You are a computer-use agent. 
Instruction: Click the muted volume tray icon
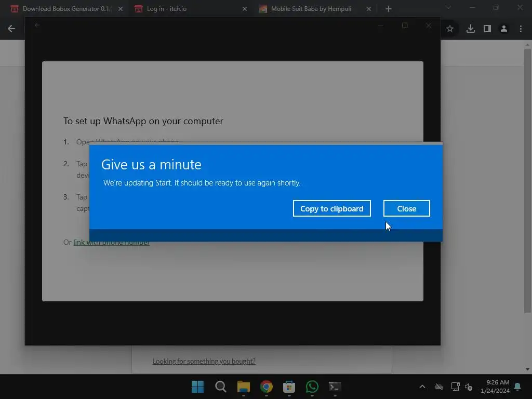click(469, 387)
